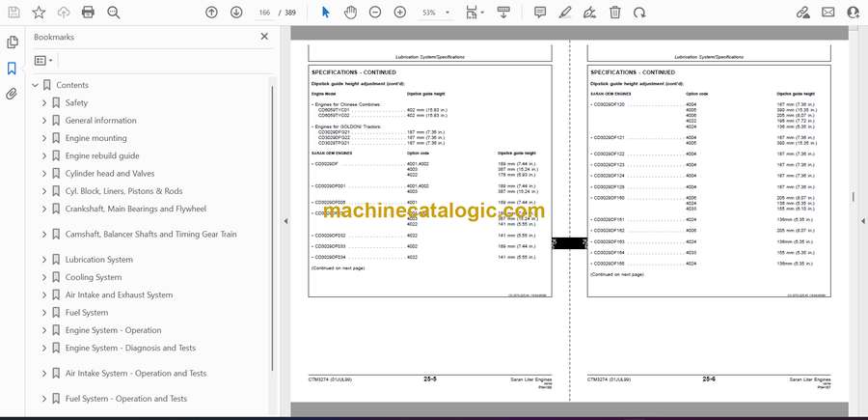Expand the Cylinder head and Valves bookmark
This screenshot has width=868, height=420.
click(x=44, y=174)
